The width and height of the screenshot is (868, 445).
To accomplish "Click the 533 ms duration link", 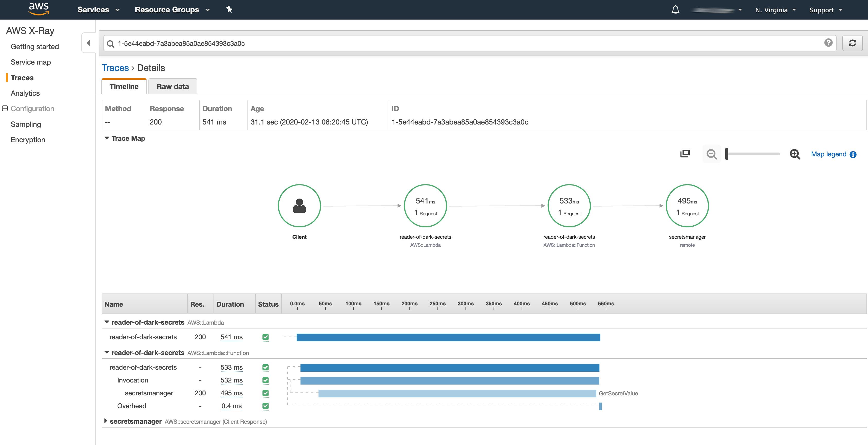I will click(232, 367).
